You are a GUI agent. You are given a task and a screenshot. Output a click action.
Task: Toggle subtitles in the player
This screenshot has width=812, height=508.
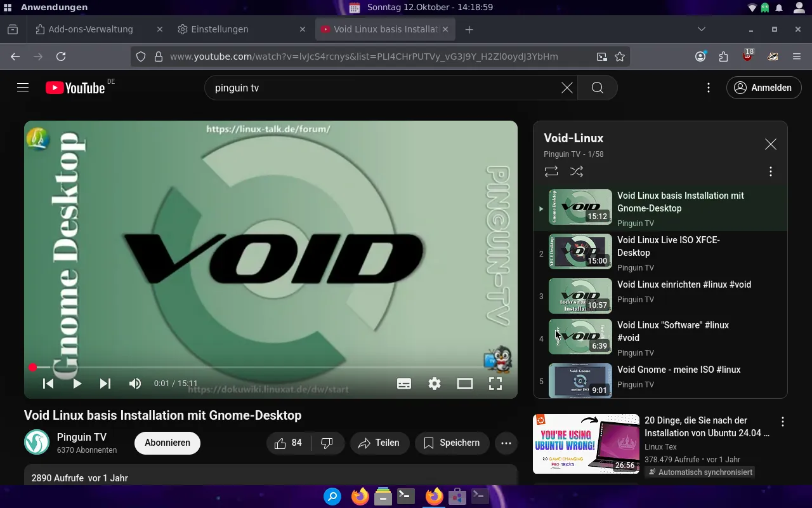point(404,384)
